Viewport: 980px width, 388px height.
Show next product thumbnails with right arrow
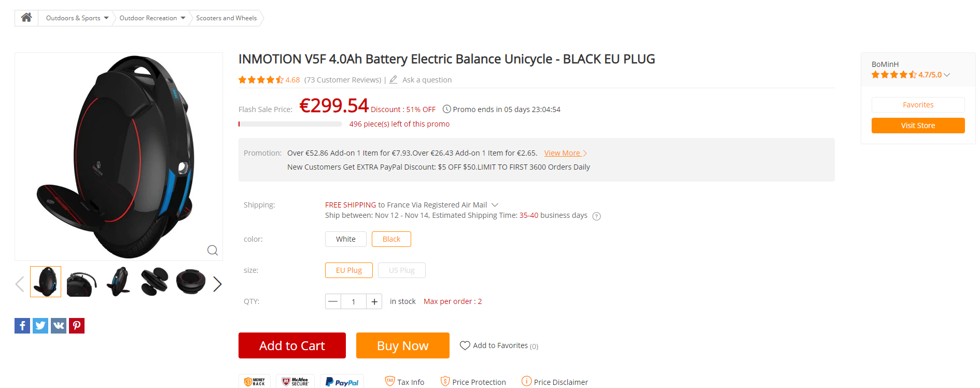pos(217,284)
